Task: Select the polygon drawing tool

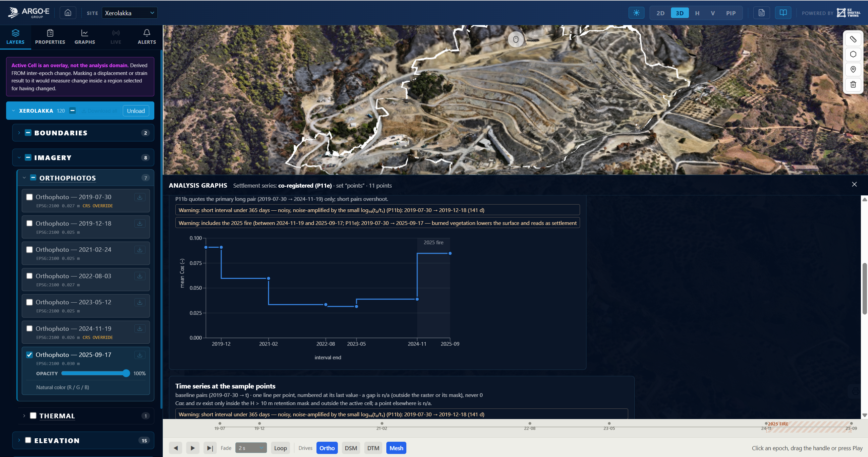Action: tap(853, 54)
